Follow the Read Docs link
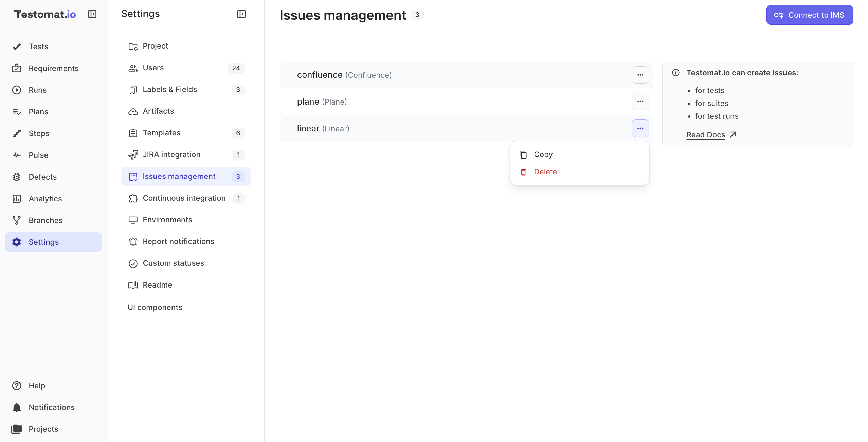868x442 pixels. pos(711,135)
